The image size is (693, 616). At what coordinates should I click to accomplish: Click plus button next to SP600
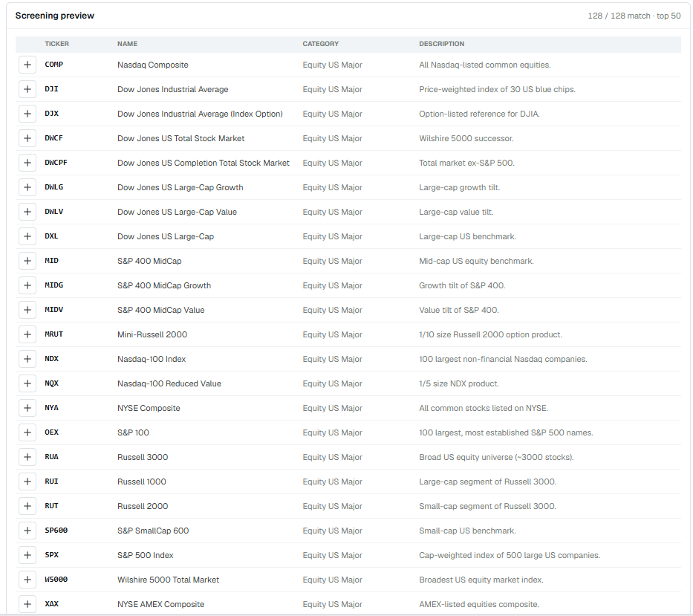coord(27,531)
